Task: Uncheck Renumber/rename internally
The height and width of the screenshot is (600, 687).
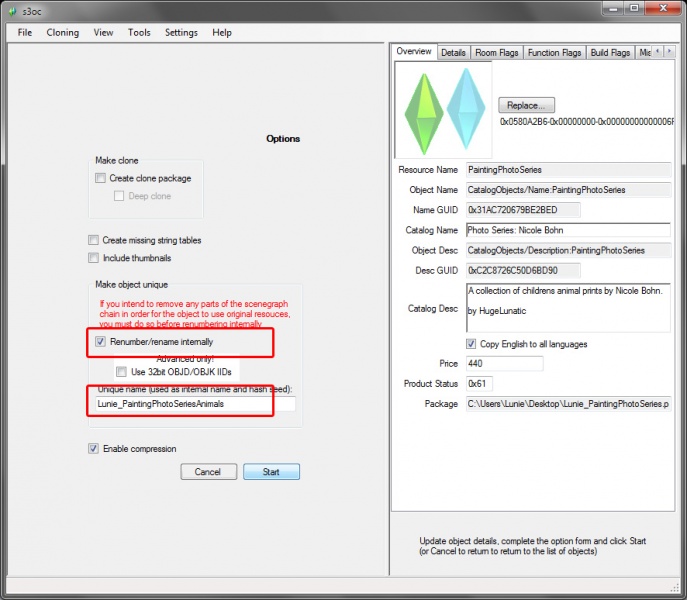Action: tap(100, 342)
